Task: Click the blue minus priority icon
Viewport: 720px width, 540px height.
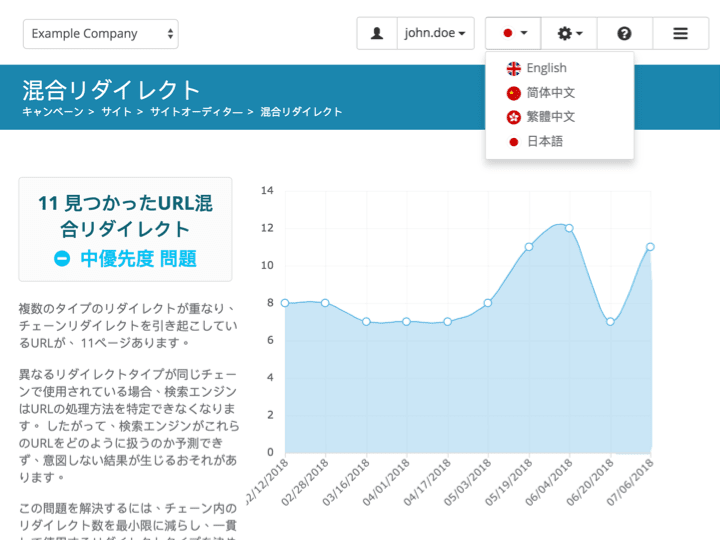Action: point(62,259)
